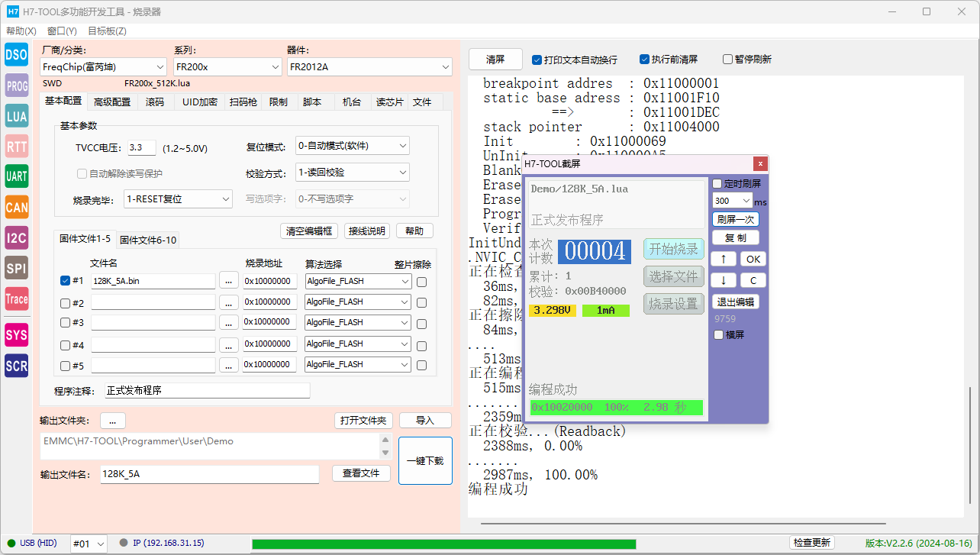
Task: Open algorithm dropdown for file #1
Action: tap(358, 281)
